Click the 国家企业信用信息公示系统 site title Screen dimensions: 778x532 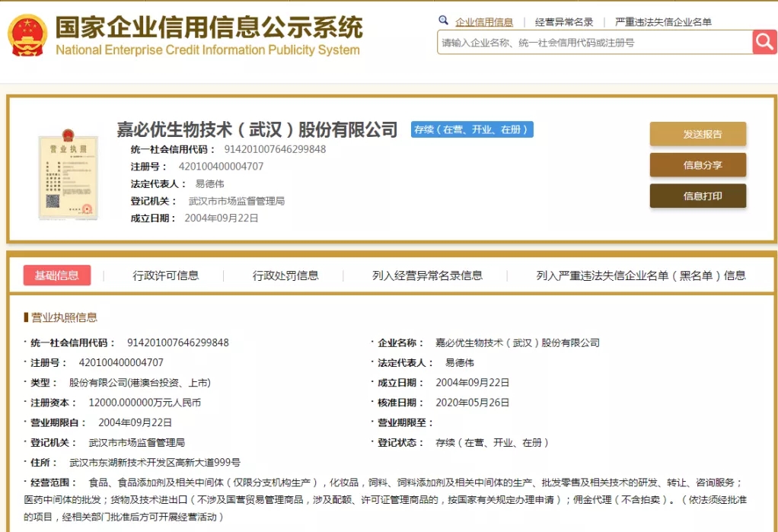(x=209, y=27)
